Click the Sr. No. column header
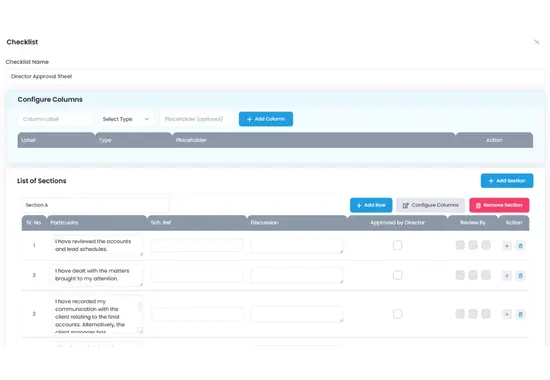Viewport: 550px width, 380px height. 34,223
